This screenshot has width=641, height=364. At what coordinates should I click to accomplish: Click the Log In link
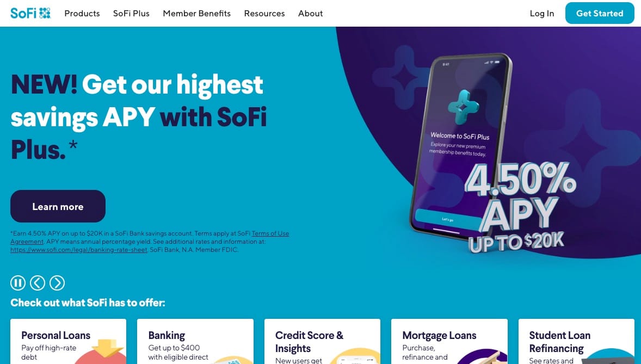541,14
